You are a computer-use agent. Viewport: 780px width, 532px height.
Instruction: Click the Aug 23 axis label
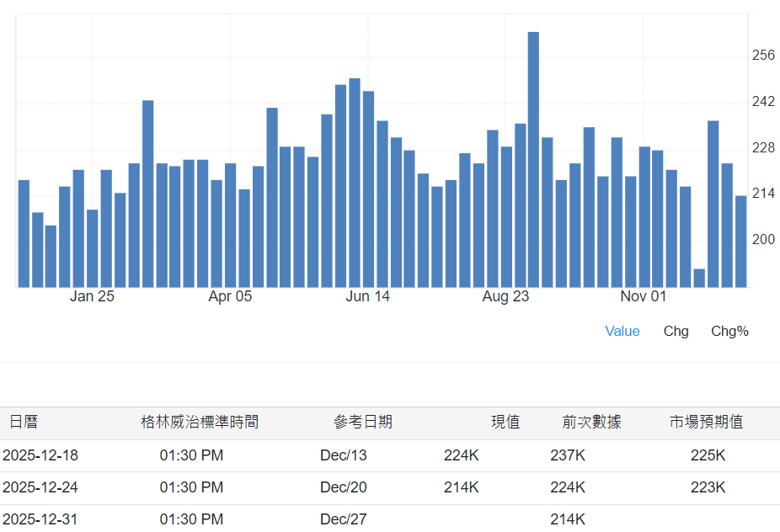point(505,295)
